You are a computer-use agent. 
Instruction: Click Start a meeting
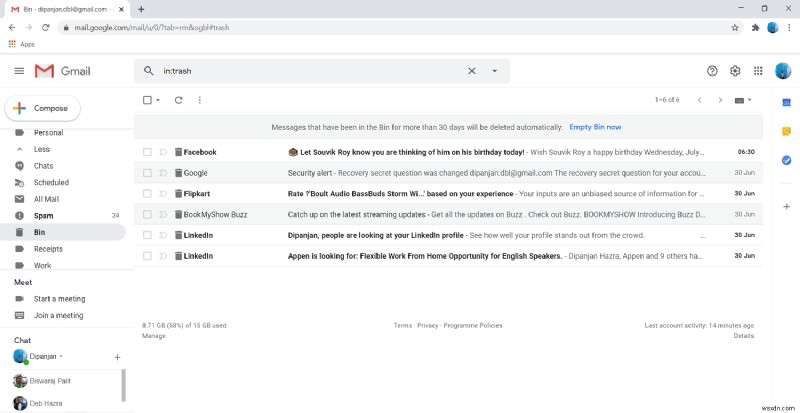59,299
